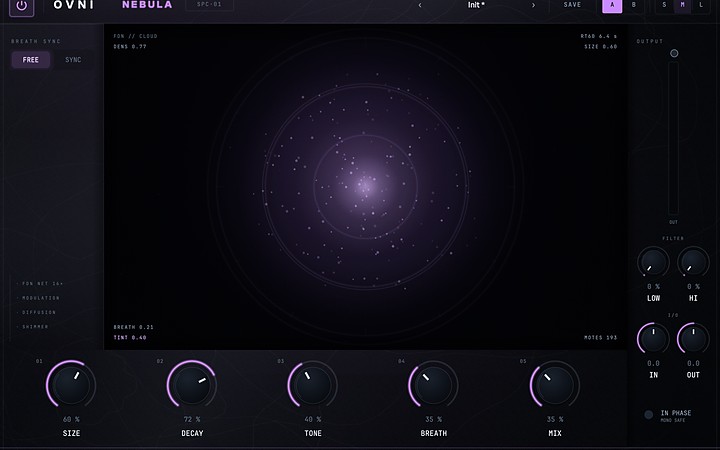The width and height of the screenshot is (720, 450).
Task: Click the FDN NET 16x list entry
Action: tap(41, 284)
